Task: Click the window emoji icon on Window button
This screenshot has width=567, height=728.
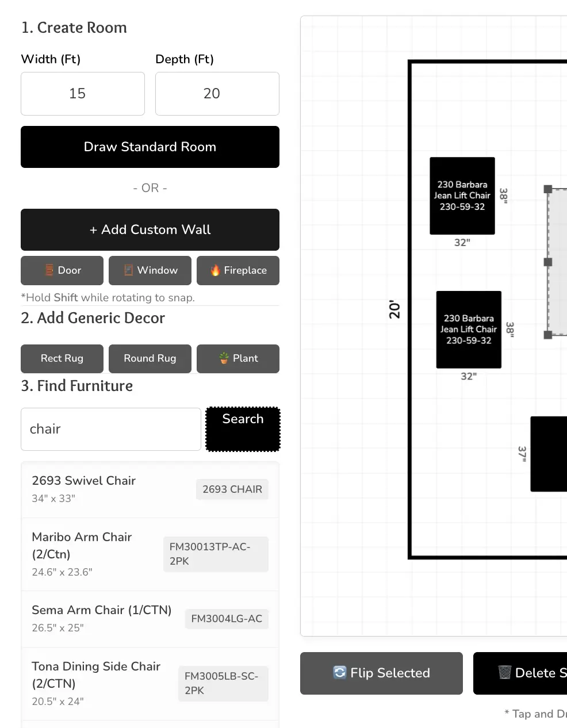Action: pyautogui.click(x=129, y=270)
